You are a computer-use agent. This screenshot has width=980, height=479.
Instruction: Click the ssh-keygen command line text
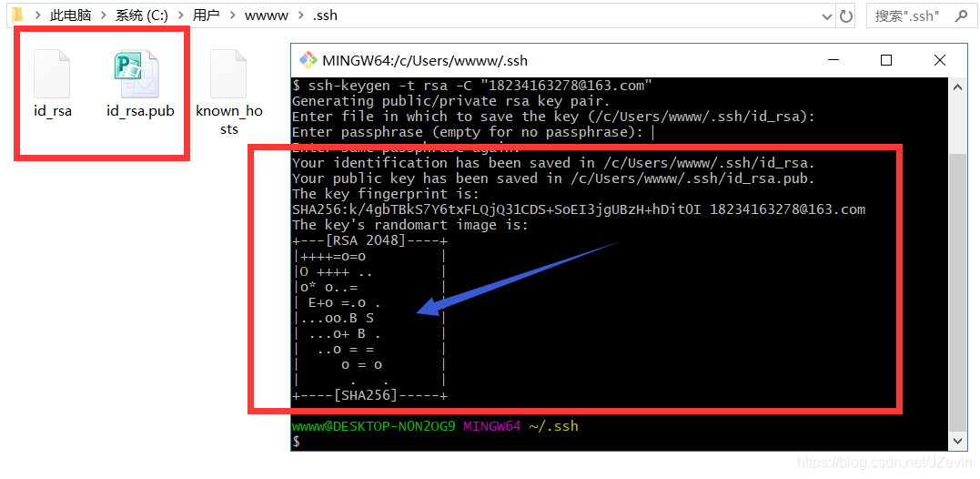tap(472, 86)
